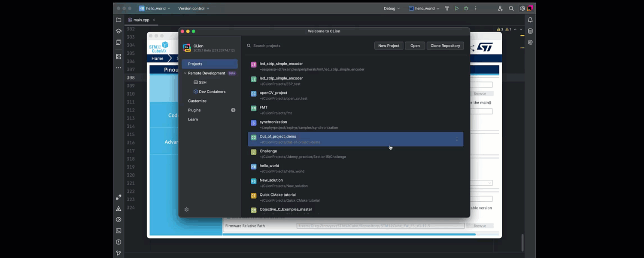The width and height of the screenshot is (644, 258).
Task: Open the Git tool window icon
Action: click(x=118, y=253)
